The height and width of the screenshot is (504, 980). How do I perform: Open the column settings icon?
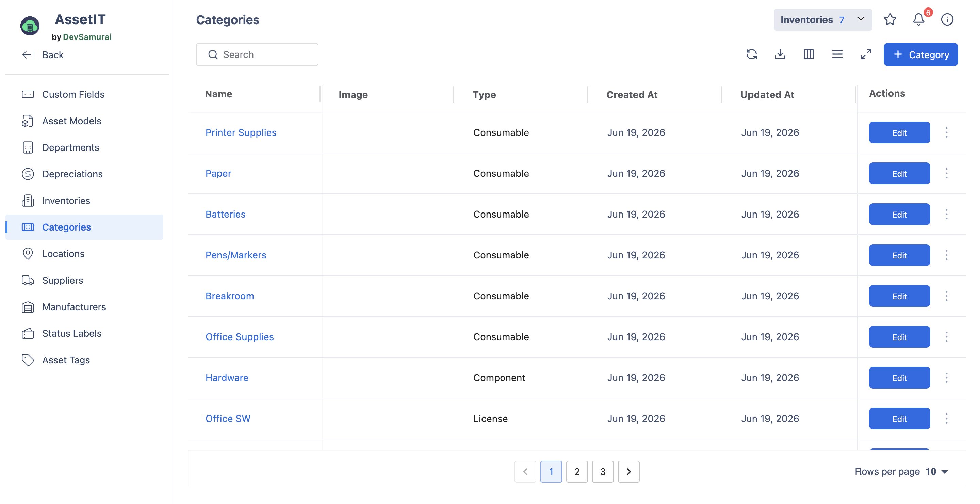pos(808,54)
